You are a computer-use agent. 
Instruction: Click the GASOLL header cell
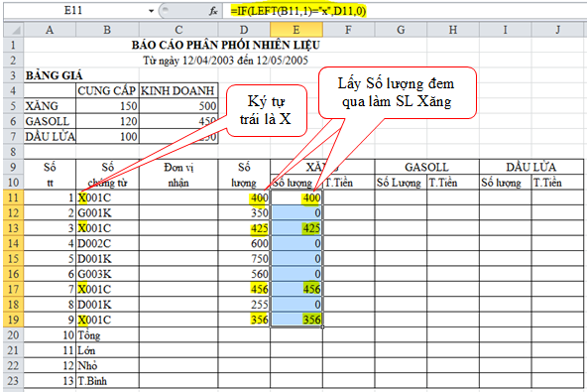click(426, 167)
